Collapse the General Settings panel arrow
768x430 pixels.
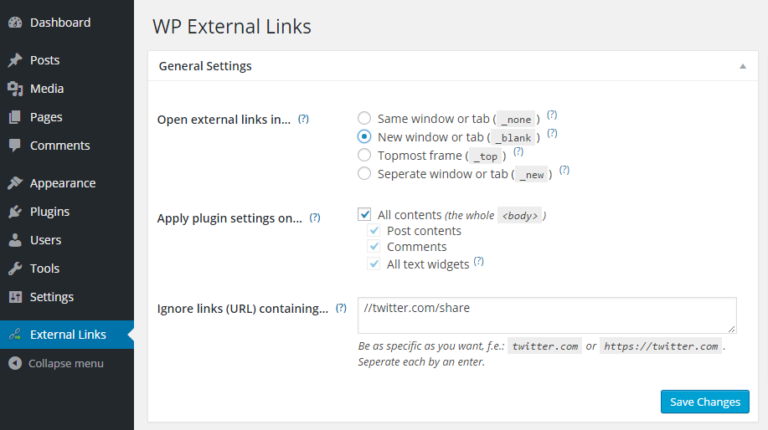742,66
